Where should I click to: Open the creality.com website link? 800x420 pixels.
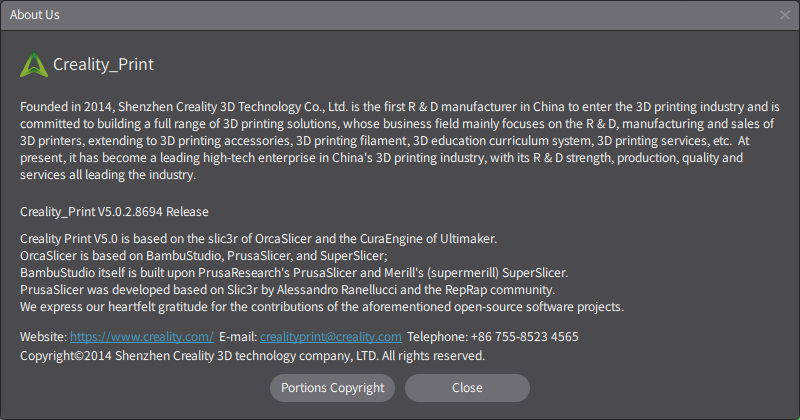click(142, 337)
